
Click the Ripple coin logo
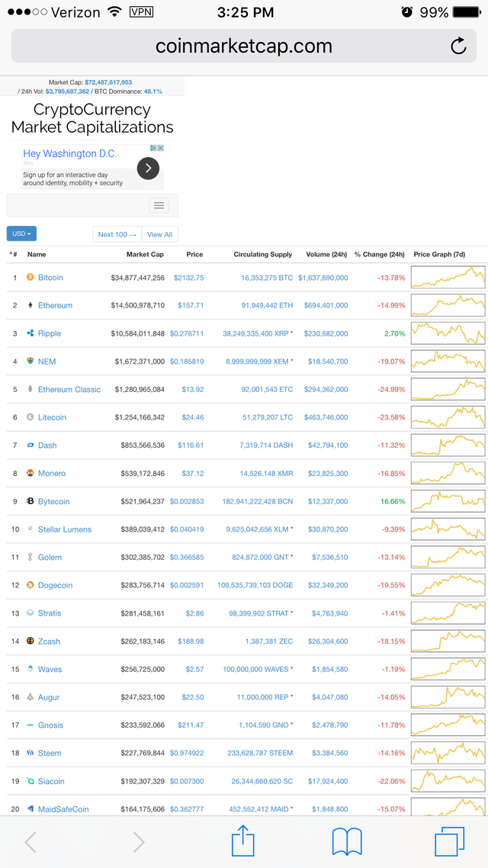tap(30, 333)
